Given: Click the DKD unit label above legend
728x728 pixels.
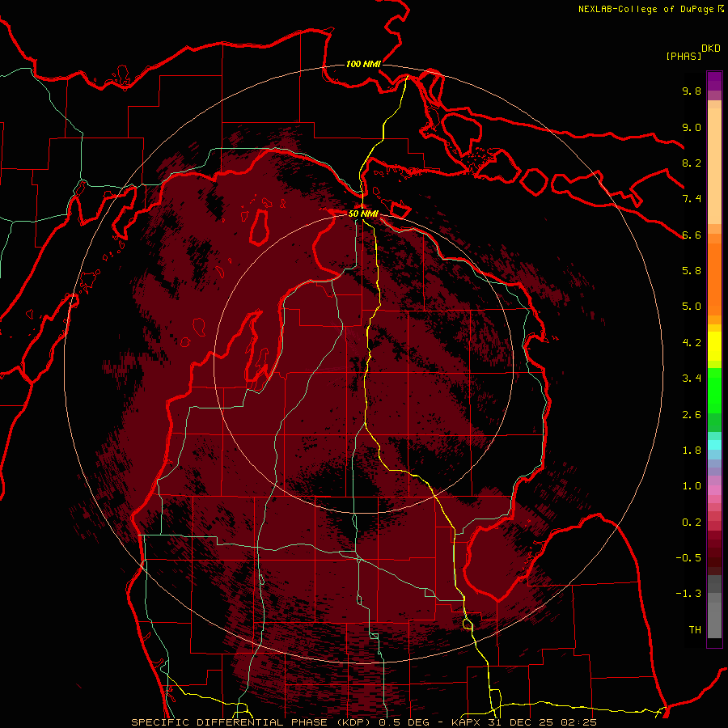Looking at the screenshot, I should [x=711, y=49].
